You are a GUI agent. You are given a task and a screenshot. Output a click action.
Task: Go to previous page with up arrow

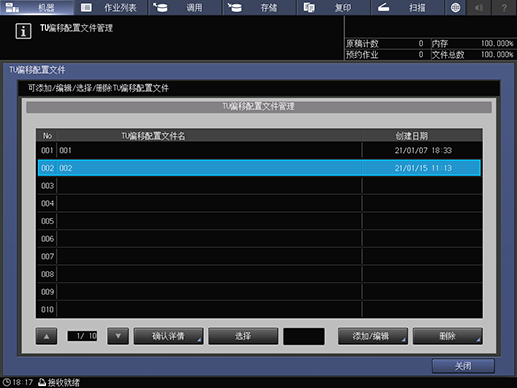coord(46,336)
